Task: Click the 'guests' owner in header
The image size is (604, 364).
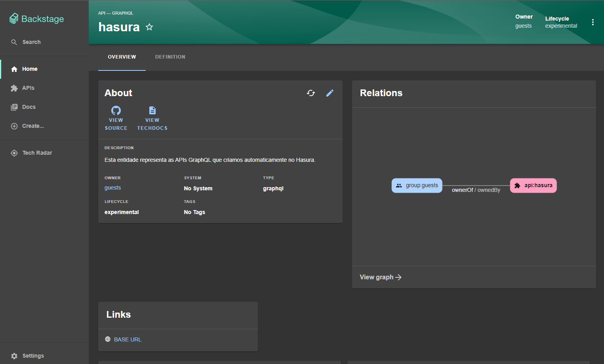Action: (x=524, y=26)
